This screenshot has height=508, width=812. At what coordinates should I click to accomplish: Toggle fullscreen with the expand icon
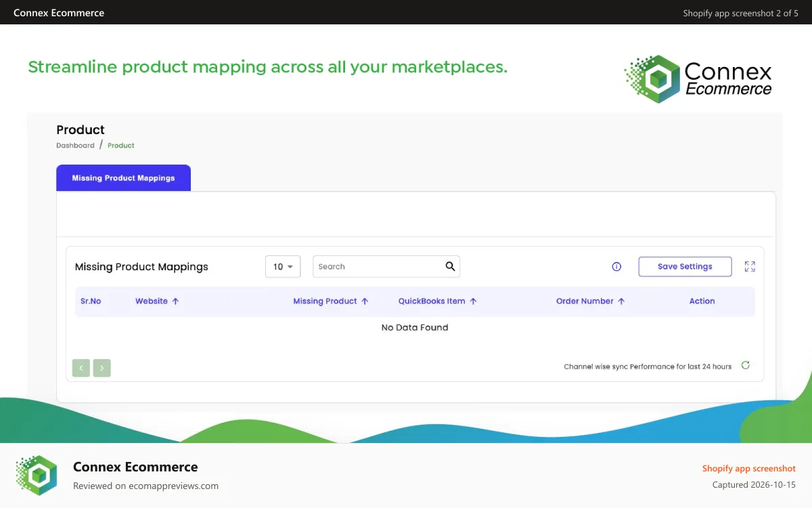[x=750, y=267]
